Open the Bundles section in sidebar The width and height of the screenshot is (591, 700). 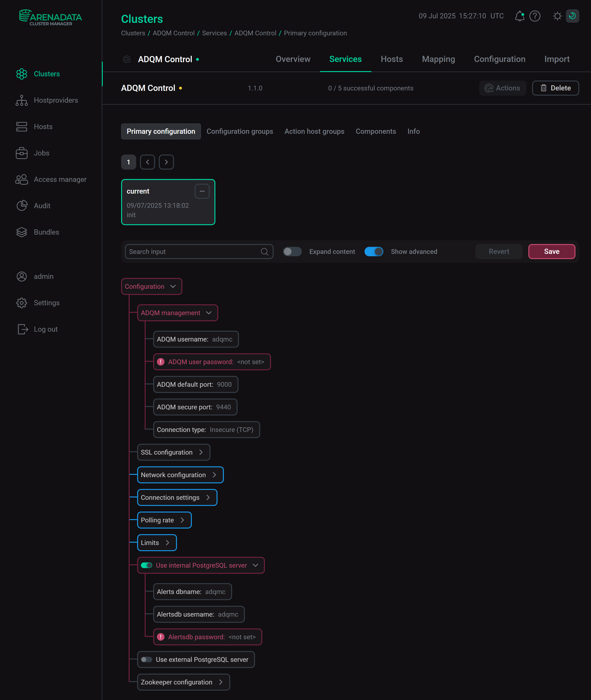[46, 232]
